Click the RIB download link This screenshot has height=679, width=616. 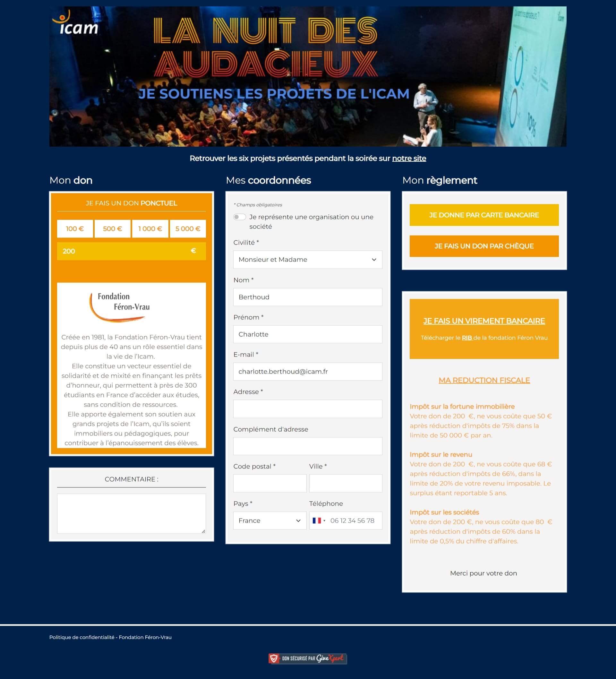pyautogui.click(x=467, y=338)
